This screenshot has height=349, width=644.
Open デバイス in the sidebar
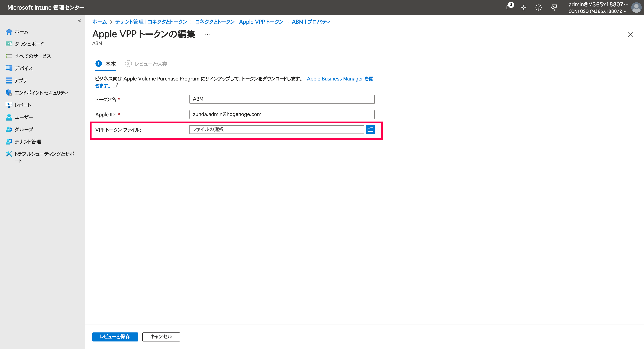24,68
